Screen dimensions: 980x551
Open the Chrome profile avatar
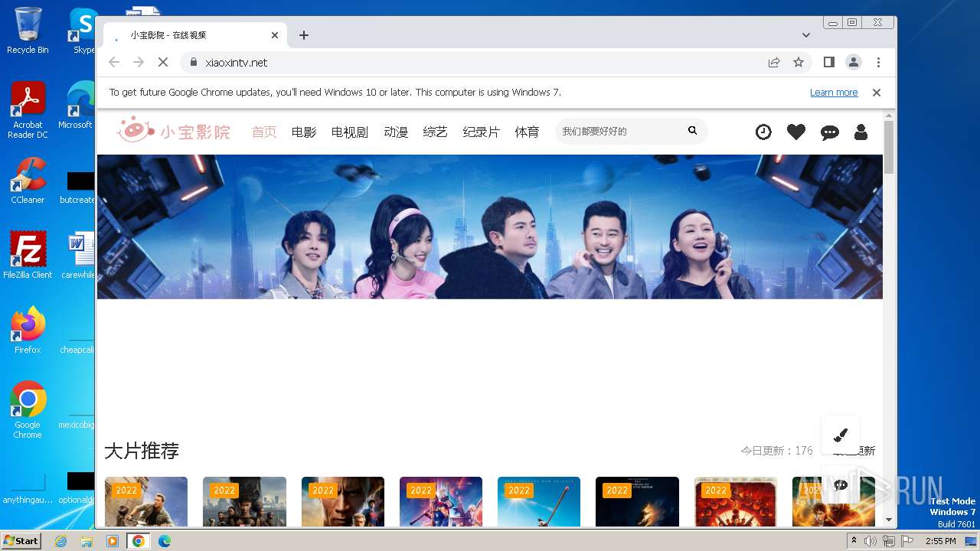(x=853, y=62)
